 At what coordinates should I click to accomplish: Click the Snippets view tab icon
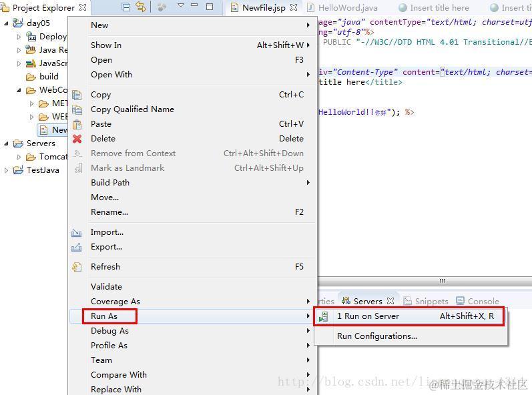pos(407,301)
